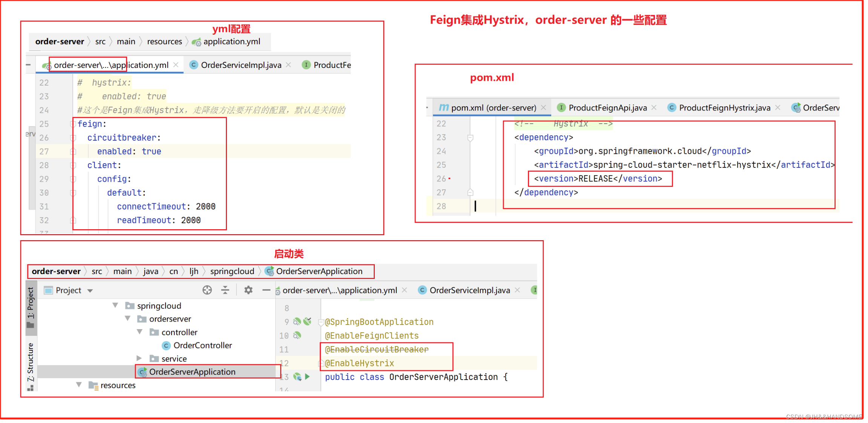Click first Spring gutter icon on line 9
This screenshot has width=868, height=423.
297,321
